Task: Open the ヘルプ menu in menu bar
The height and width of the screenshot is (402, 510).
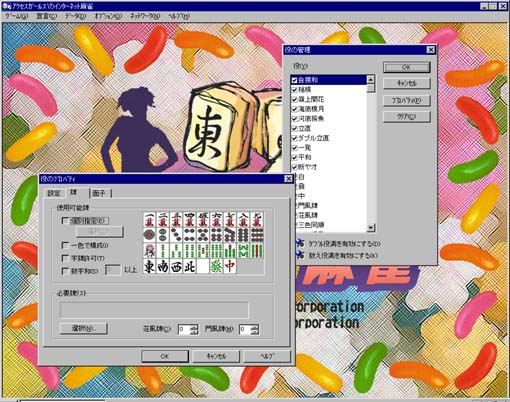Action: [179, 16]
